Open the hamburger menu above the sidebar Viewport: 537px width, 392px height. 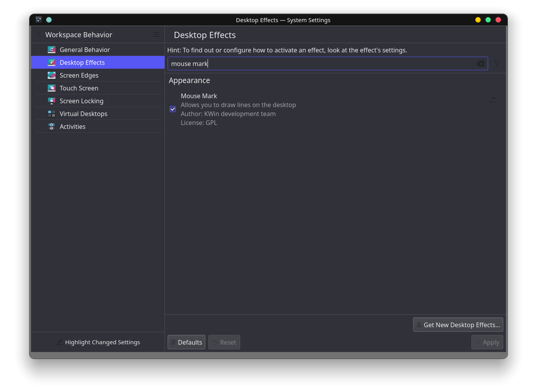pos(156,35)
